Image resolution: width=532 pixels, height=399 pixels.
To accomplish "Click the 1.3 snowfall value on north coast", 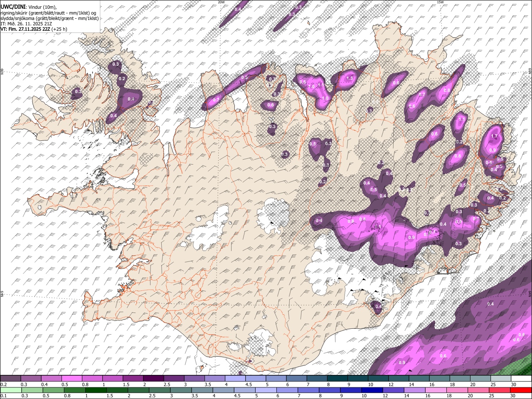I will click(x=350, y=78).
